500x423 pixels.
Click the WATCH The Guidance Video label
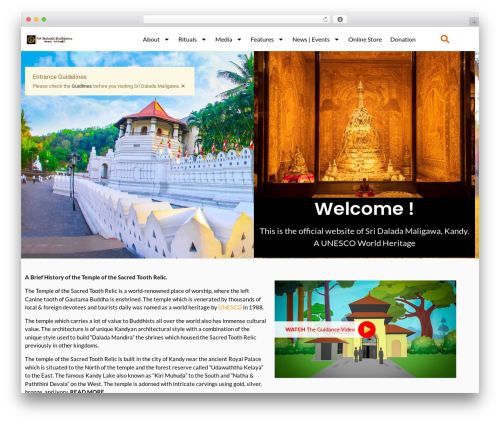[x=320, y=329]
